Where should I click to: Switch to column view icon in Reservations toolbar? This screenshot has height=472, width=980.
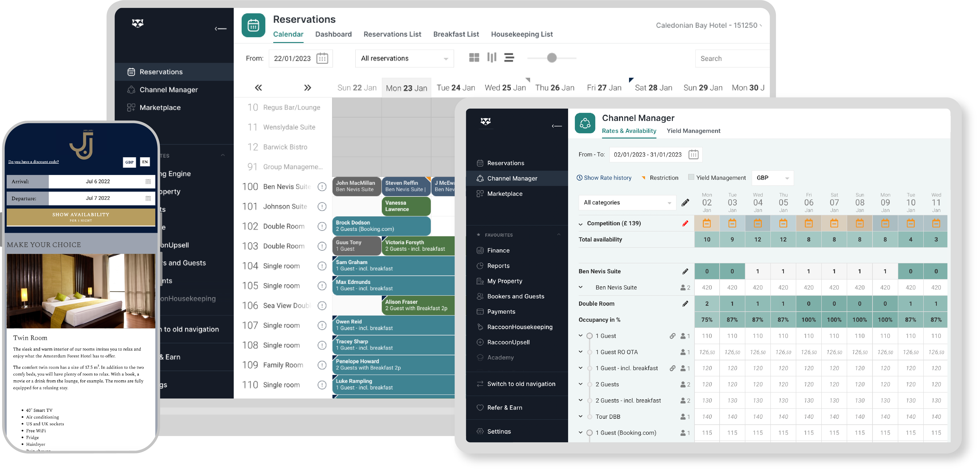(492, 57)
